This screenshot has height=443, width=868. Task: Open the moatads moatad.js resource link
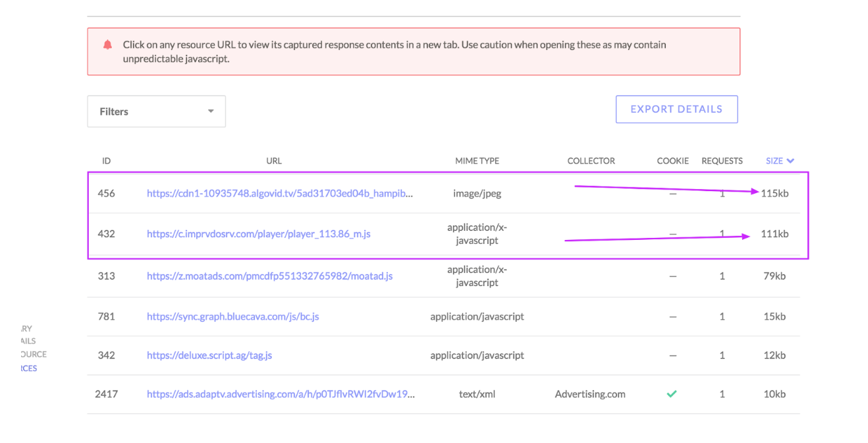tap(269, 276)
